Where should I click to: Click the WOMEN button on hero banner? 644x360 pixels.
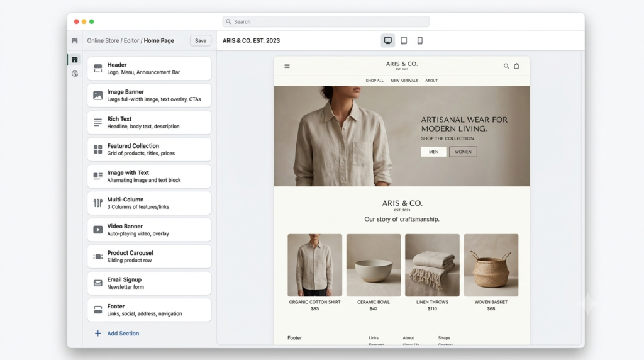463,152
